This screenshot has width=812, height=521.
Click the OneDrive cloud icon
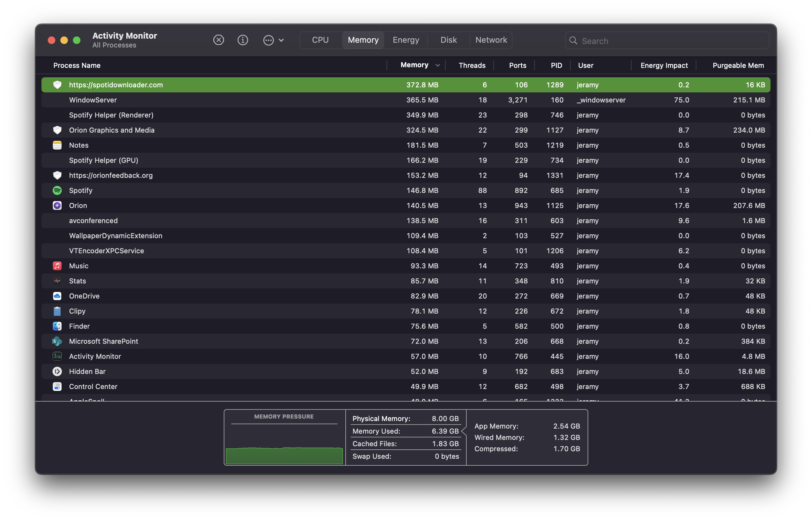(x=57, y=296)
